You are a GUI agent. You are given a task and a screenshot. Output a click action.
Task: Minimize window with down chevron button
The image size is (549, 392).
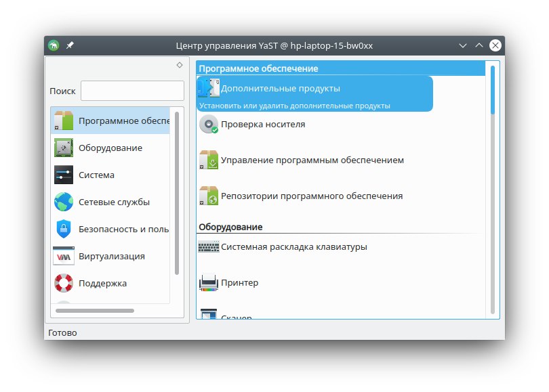tap(463, 45)
